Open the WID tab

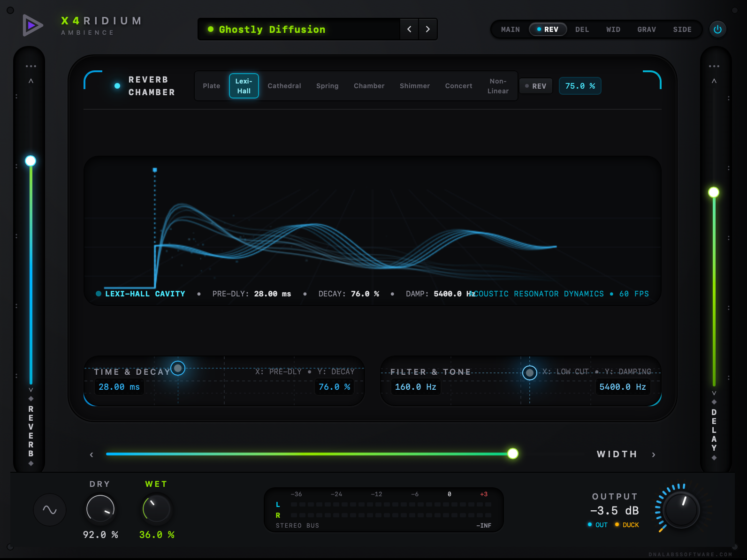tap(613, 30)
